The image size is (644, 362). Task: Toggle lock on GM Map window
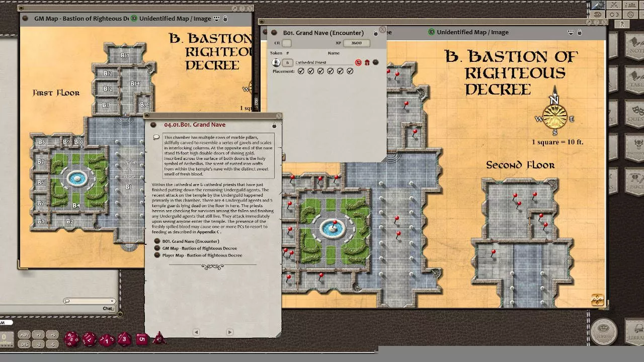[225, 19]
